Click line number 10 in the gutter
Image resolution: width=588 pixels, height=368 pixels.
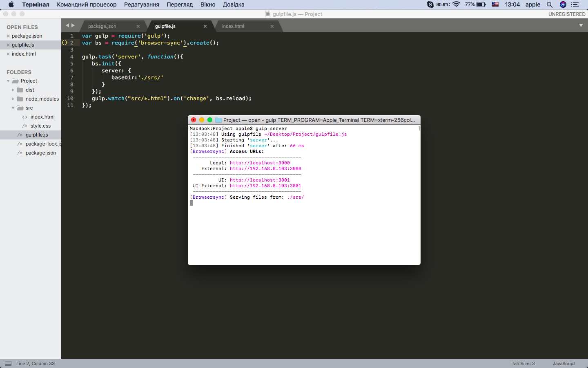point(70,99)
